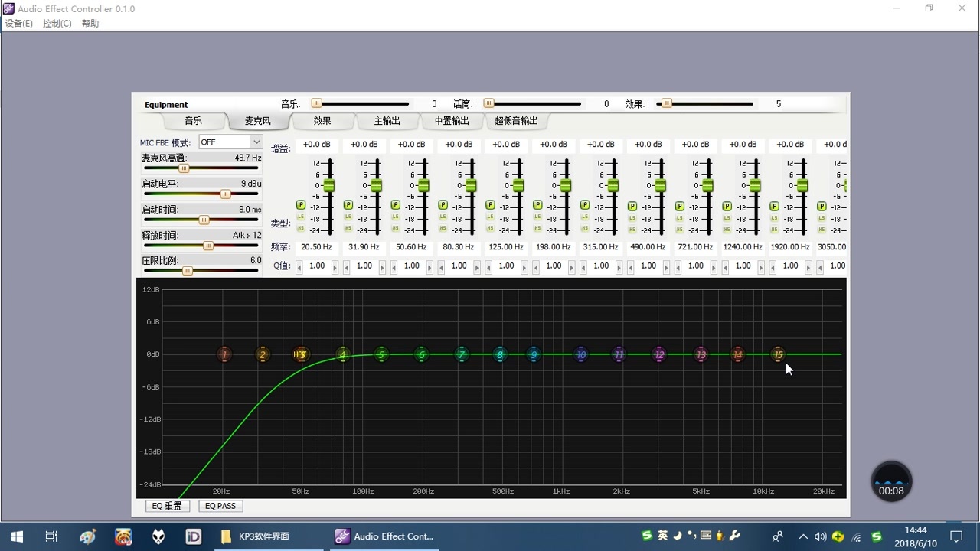Select EQ node 14 on the graph
This screenshot has width=980, height=551.
click(x=737, y=354)
